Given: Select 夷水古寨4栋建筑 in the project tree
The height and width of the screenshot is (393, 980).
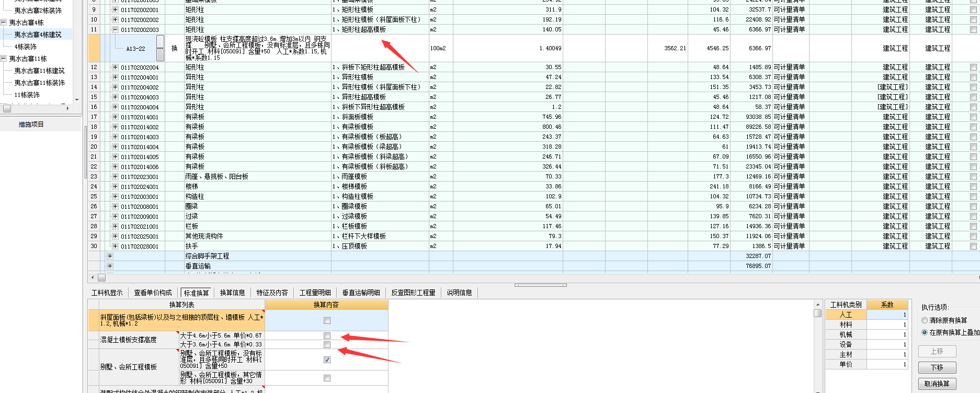Looking at the screenshot, I should click(x=38, y=35).
